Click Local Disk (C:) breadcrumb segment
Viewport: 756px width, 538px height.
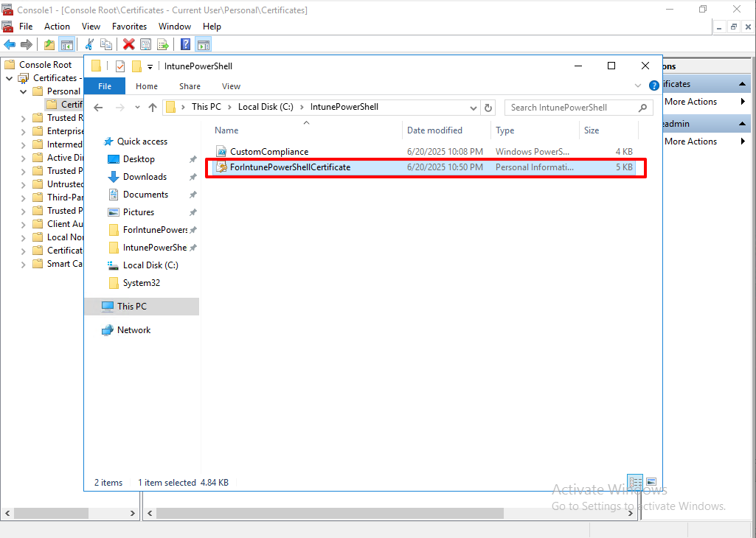coord(266,107)
